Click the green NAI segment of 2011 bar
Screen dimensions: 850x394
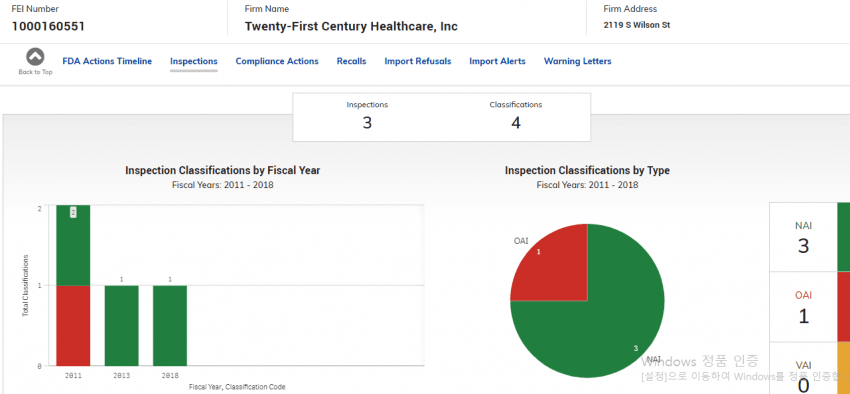coord(73,246)
